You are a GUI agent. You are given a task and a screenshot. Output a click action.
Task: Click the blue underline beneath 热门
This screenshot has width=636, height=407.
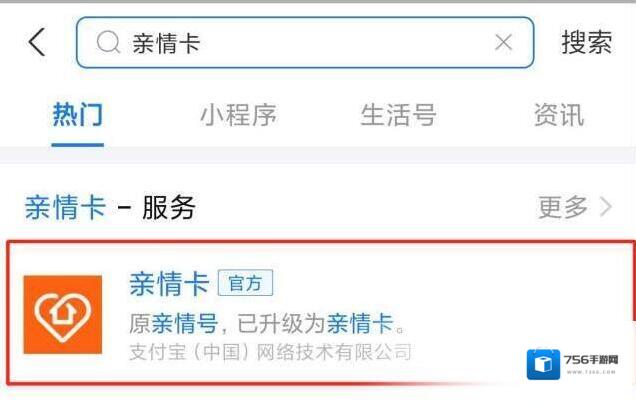point(77,144)
